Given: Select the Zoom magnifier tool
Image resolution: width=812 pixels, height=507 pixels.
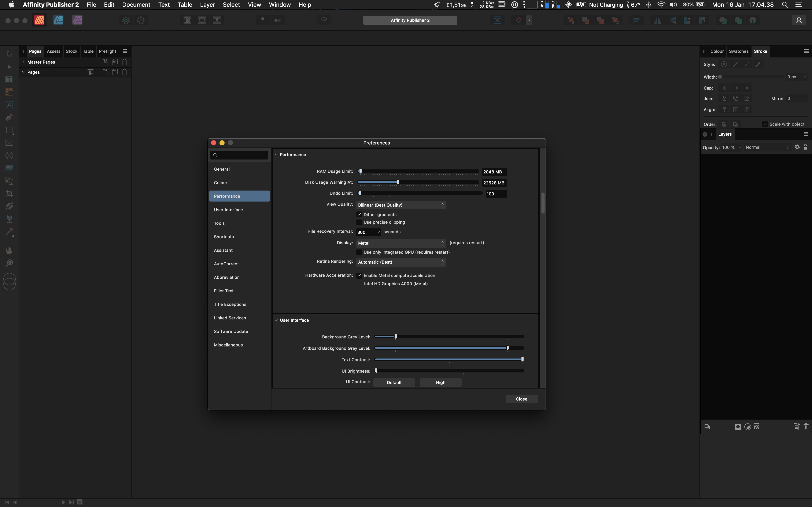Looking at the screenshot, I should 9,263.
